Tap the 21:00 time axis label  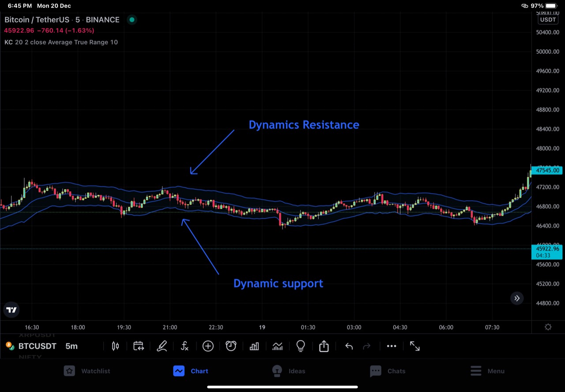click(x=170, y=327)
